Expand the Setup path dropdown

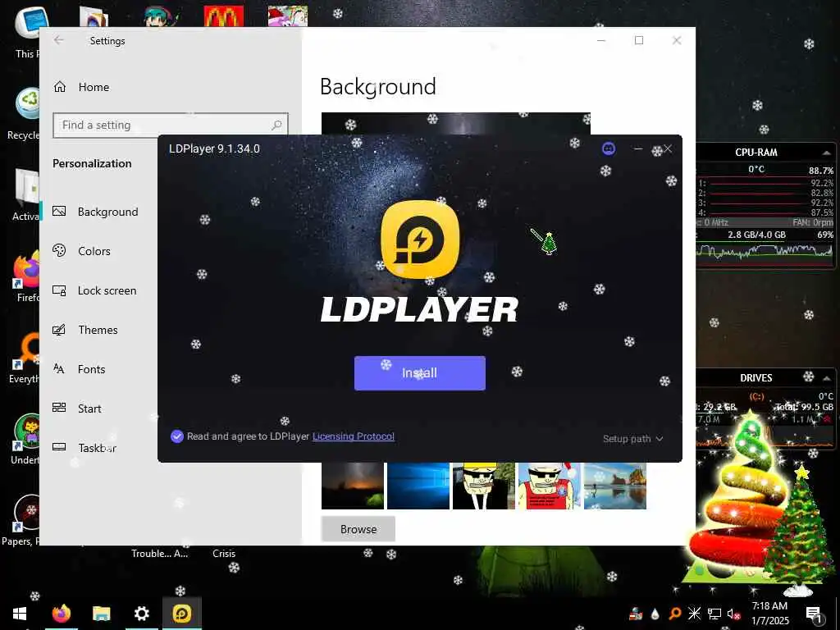[x=632, y=439]
